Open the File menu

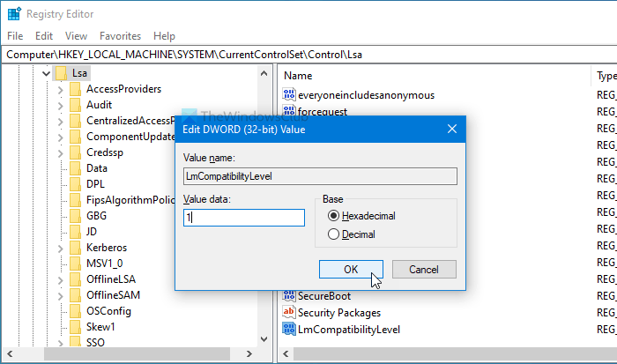pyautogui.click(x=15, y=36)
